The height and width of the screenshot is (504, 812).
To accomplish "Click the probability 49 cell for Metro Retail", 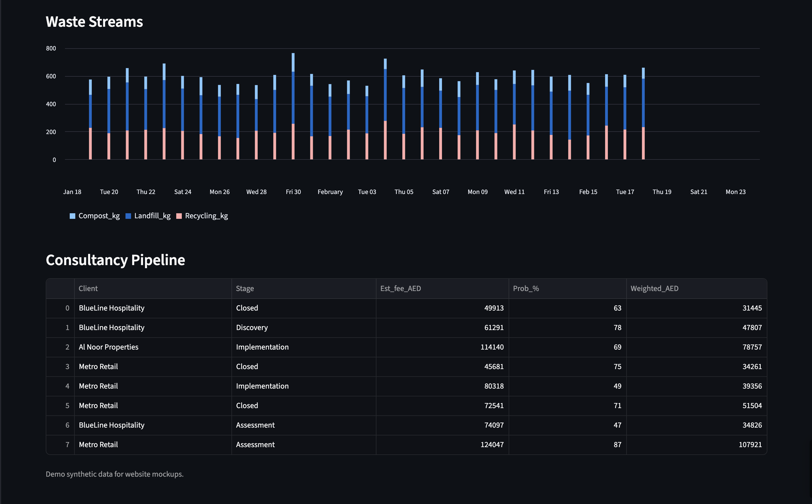I will [x=617, y=386].
